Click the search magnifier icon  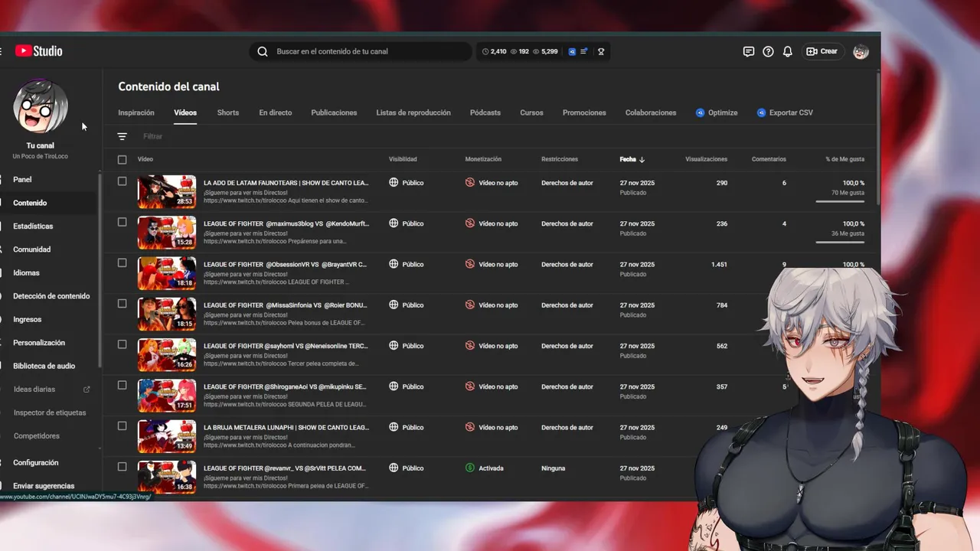(x=263, y=51)
